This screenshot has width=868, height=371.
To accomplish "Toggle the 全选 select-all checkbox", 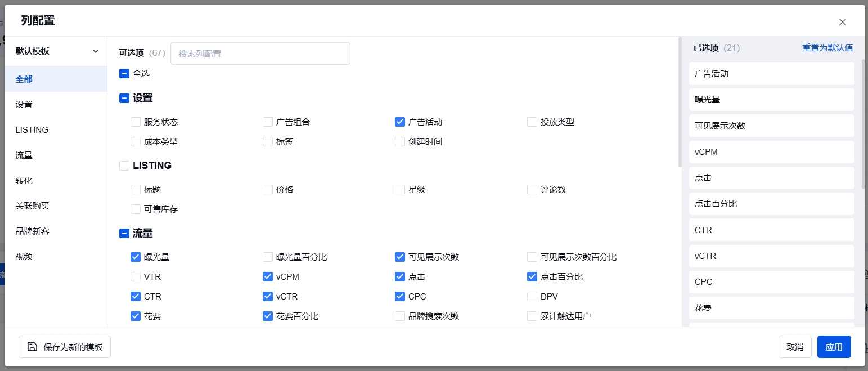I will (x=124, y=73).
